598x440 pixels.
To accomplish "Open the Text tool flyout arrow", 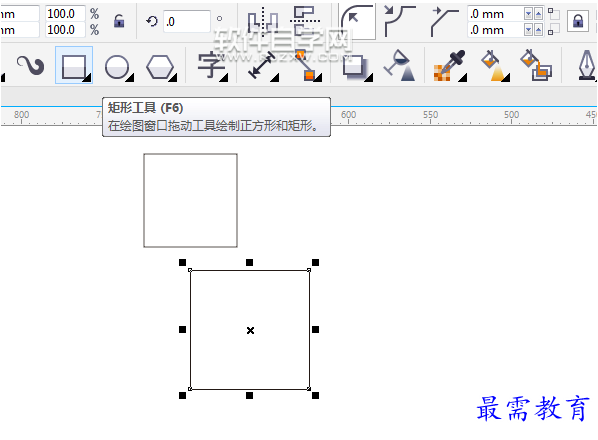I will (x=224, y=78).
